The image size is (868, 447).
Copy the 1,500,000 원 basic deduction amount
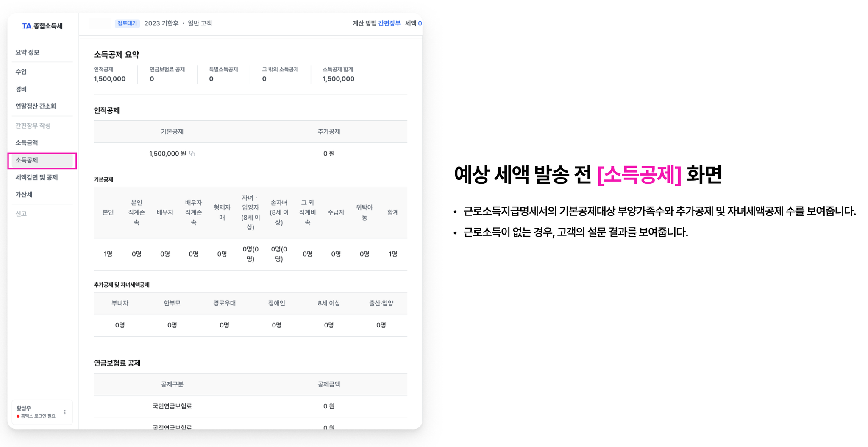pyautogui.click(x=192, y=154)
